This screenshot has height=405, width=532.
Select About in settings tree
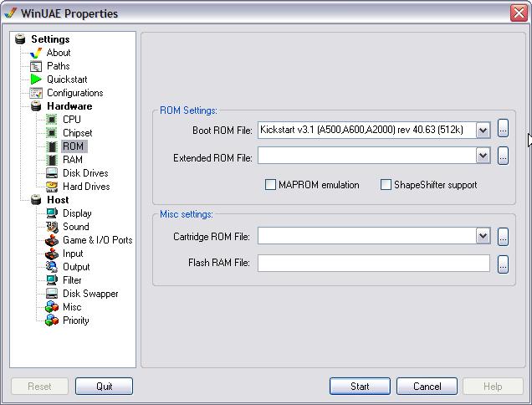click(x=59, y=53)
